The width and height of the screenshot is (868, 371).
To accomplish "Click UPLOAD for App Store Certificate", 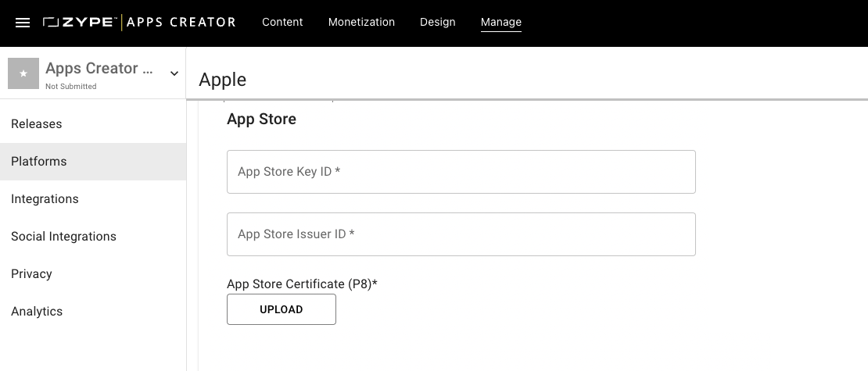I will coord(282,309).
